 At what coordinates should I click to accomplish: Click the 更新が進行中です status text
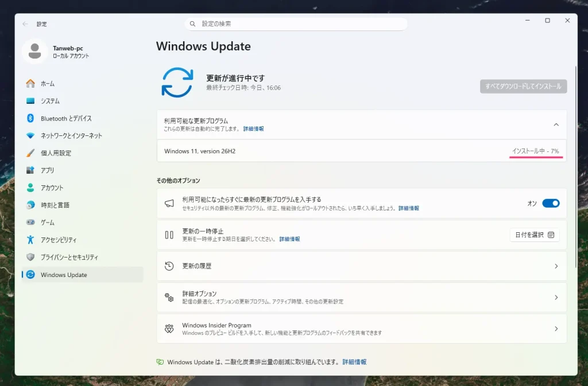[235, 78]
